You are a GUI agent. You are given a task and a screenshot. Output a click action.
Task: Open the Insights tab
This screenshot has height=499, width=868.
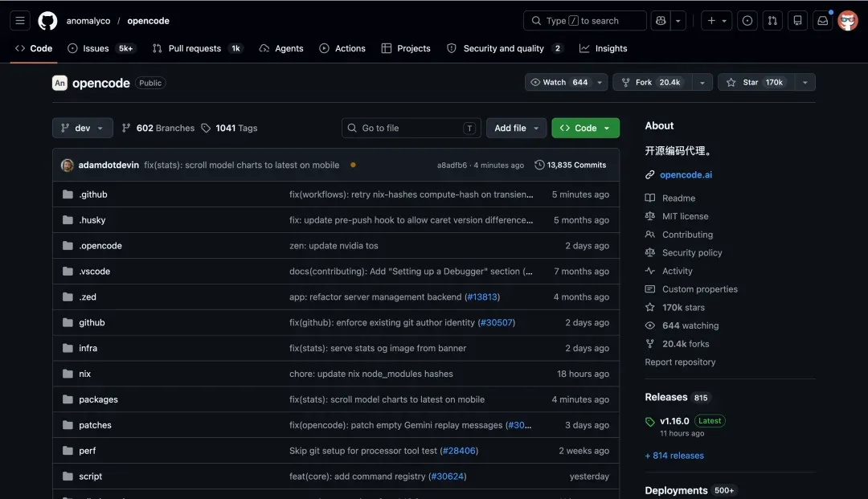604,49
